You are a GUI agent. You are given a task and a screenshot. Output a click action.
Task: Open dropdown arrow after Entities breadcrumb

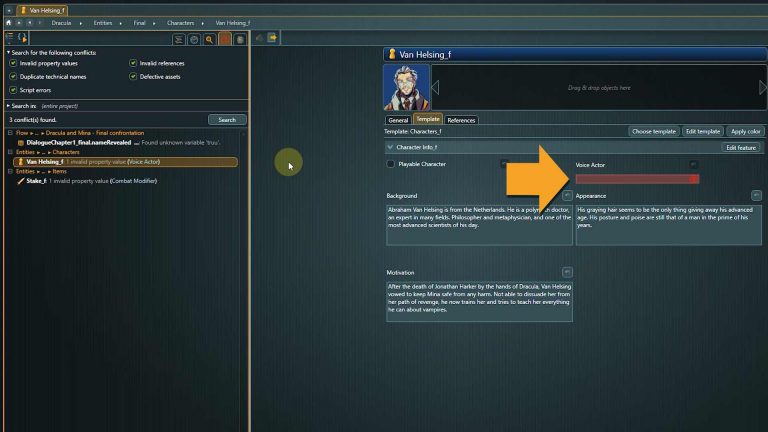tap(120, 23)
